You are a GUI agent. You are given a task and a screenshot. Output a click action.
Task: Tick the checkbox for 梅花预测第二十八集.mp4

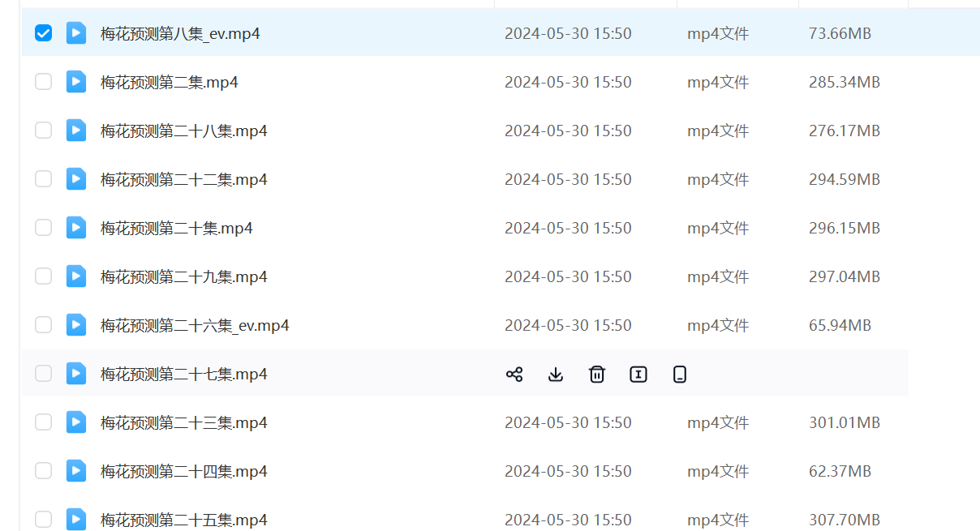[43, 131]
